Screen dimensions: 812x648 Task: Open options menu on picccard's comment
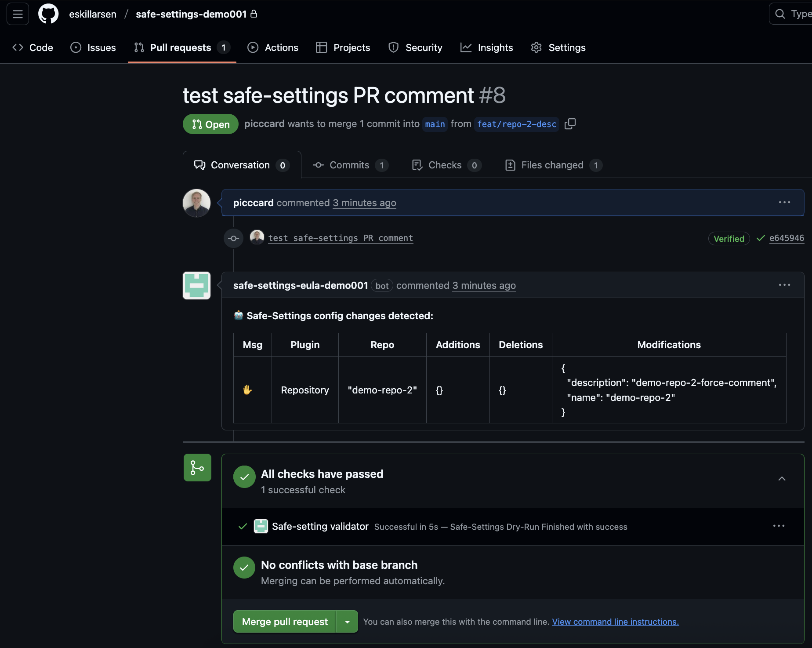784,202
